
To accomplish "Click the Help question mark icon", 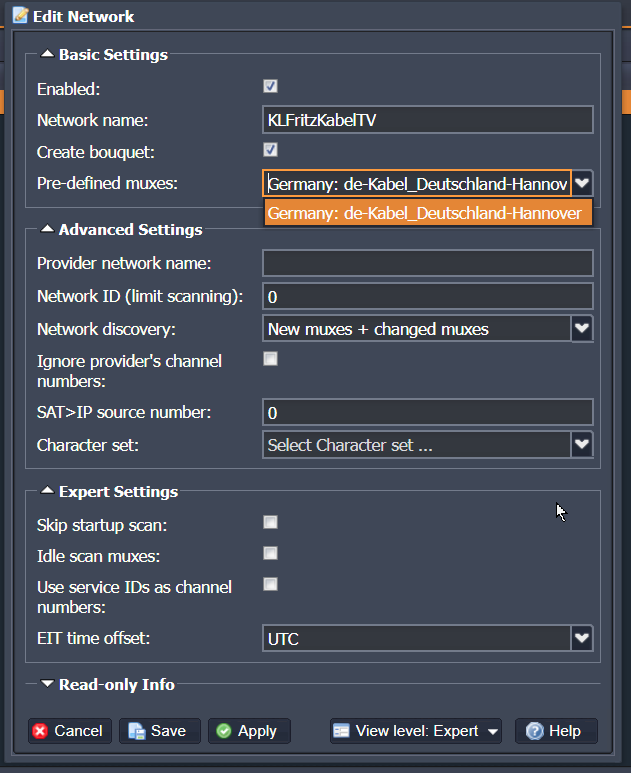I will click(x=535, y=731).
